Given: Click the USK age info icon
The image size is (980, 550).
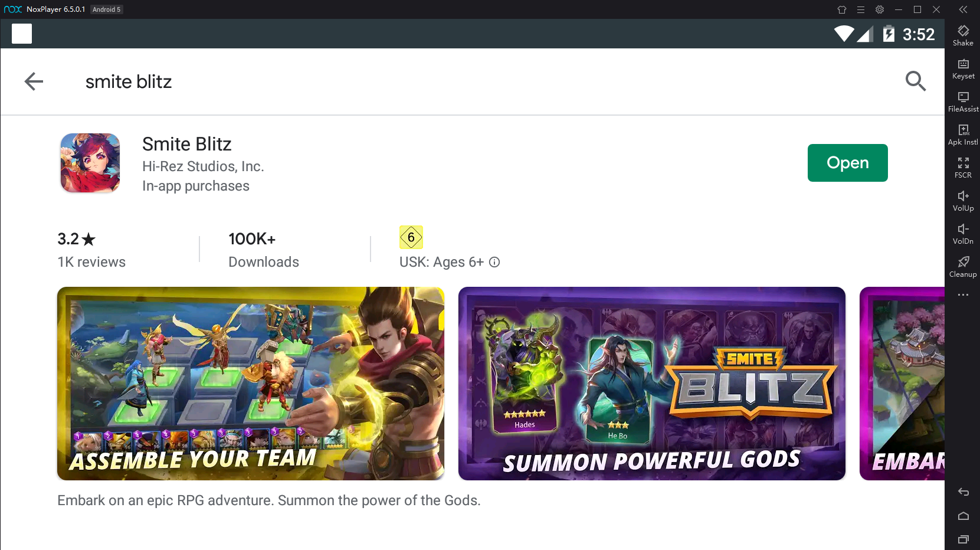Looking at the screenshot, I should pyautogui.click(x=494, y=262).
